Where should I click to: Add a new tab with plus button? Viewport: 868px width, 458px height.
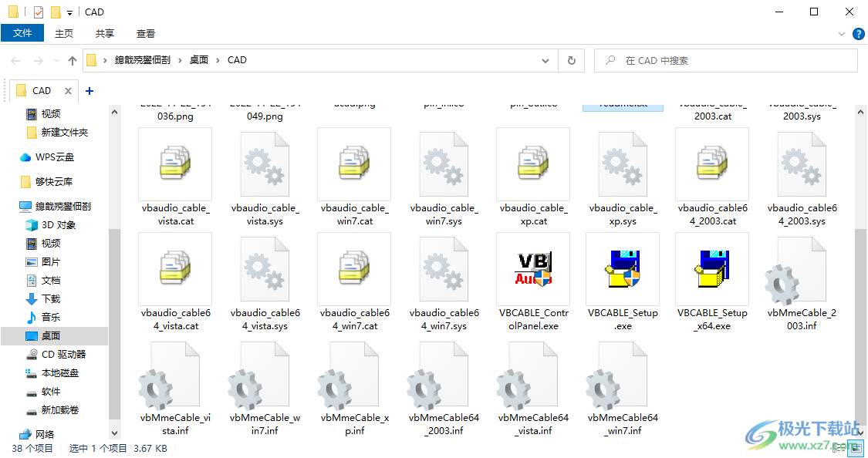[90, 91]
